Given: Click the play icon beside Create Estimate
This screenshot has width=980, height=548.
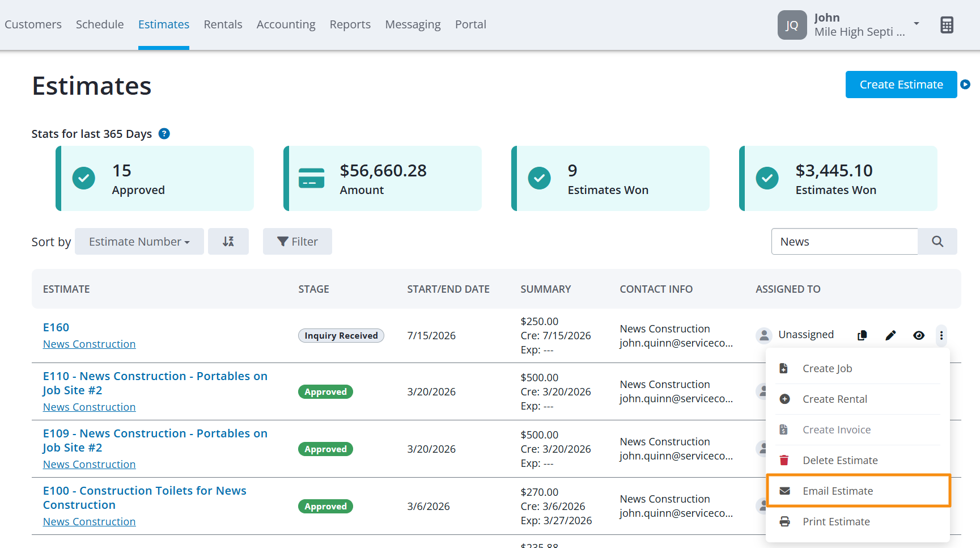Looking at the screenshot, I should (x=965, y=85).
